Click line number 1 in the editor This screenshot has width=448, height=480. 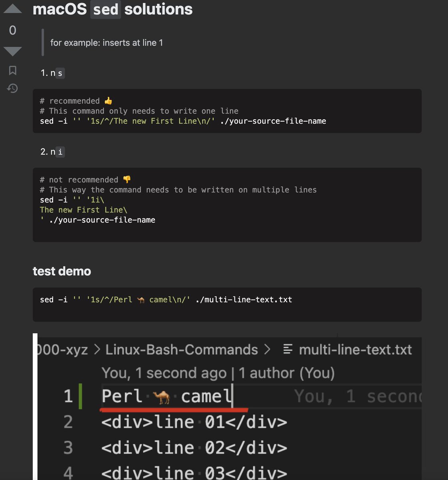[x=68, y=396]
